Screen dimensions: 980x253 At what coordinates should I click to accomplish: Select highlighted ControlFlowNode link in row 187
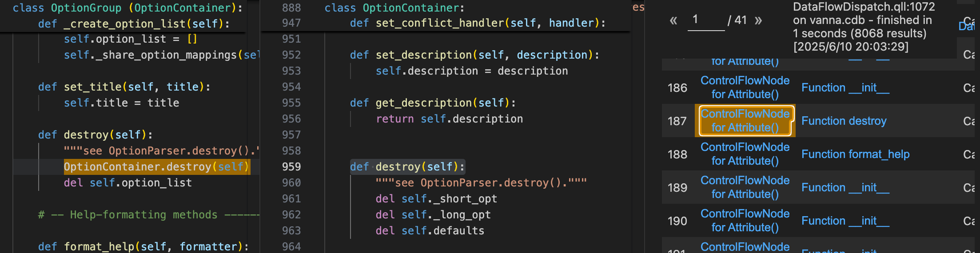pos(745,121)
